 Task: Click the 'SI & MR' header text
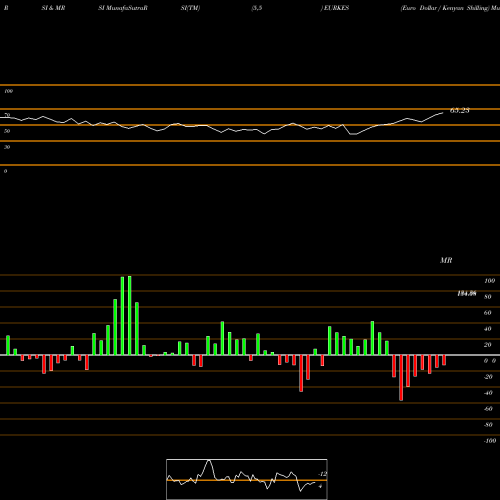point(53,8)
